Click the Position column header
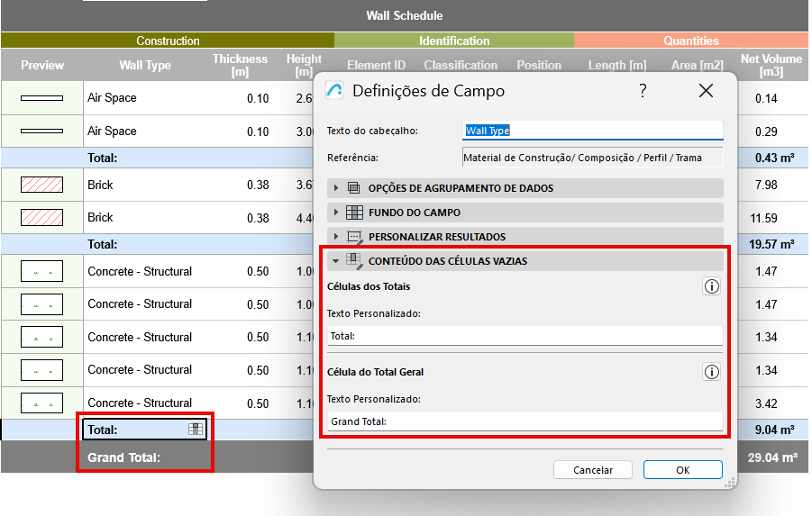 coord(539,65)
